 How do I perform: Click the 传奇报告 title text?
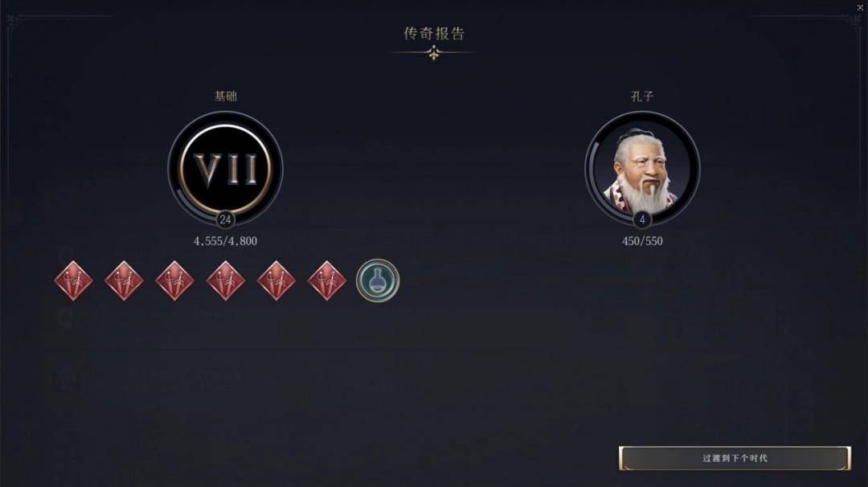434,34
